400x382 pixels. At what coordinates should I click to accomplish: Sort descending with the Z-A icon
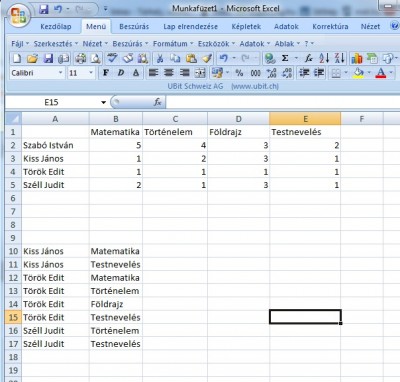point(339,58)
